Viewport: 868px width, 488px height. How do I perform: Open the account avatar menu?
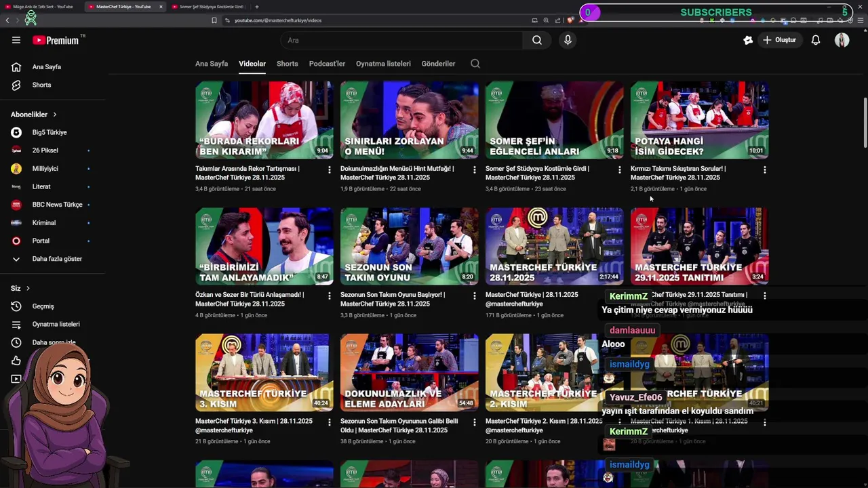[x=842, y=40]
